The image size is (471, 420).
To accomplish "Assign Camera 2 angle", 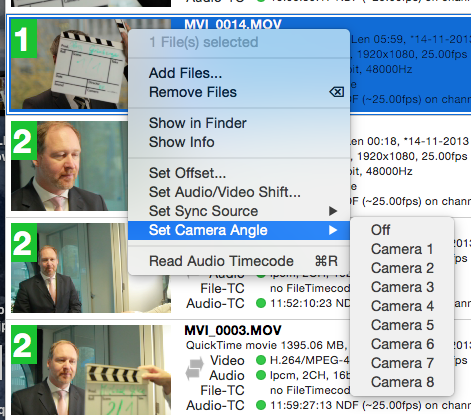I will [x=402, y=268].
